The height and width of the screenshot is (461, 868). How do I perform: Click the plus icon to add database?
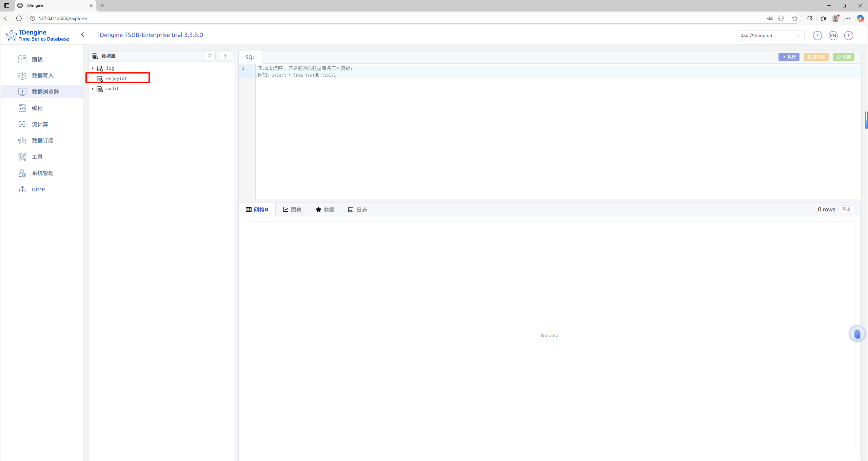[225, 56]
